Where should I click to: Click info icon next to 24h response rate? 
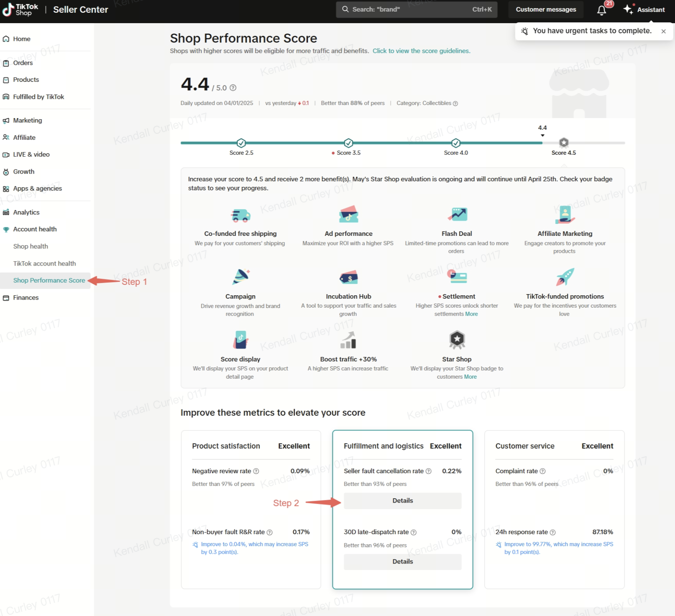pyautogui.click(x=553, y=532)
